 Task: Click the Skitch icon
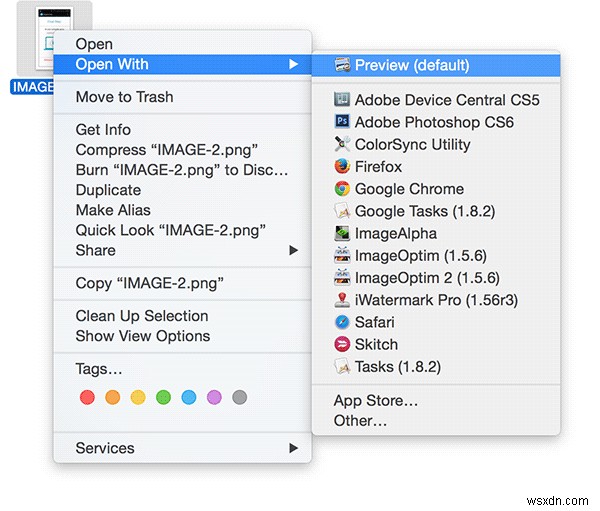342,344
